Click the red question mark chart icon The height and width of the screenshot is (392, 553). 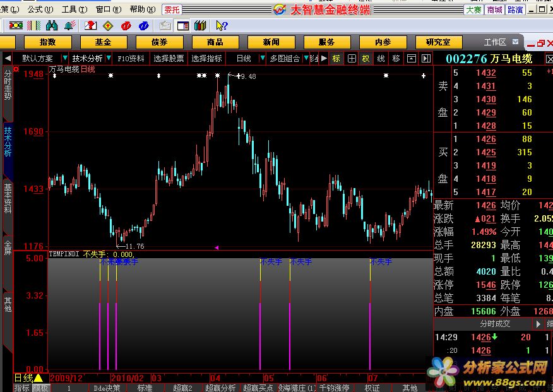pyautogui.click(x=91, y=25)
